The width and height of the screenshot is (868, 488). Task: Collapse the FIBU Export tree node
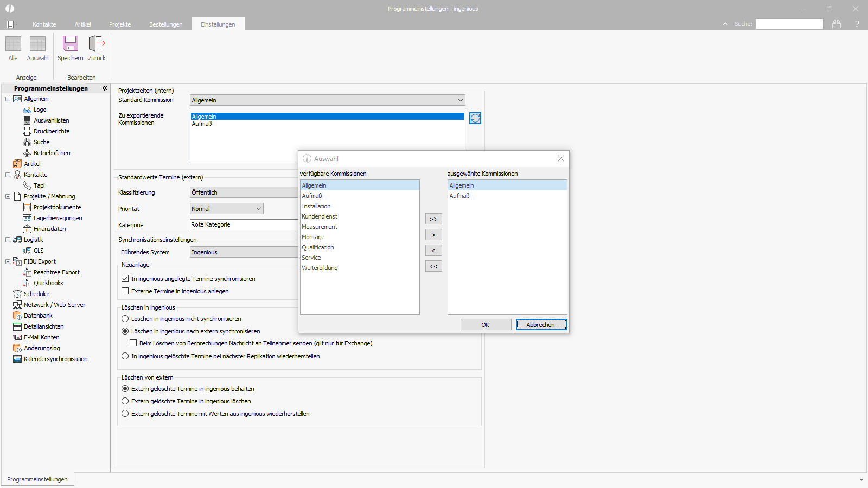(8, 261)
